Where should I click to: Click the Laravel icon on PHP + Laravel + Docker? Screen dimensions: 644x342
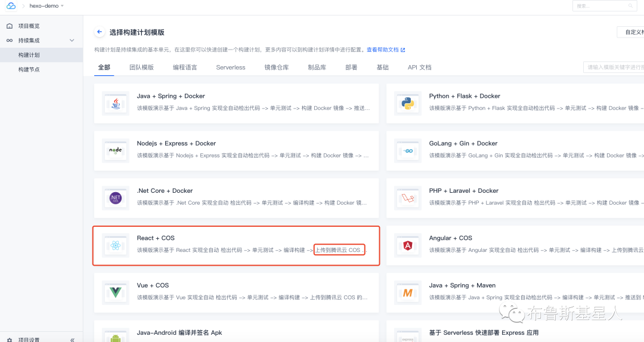click(x=408, y=198)
